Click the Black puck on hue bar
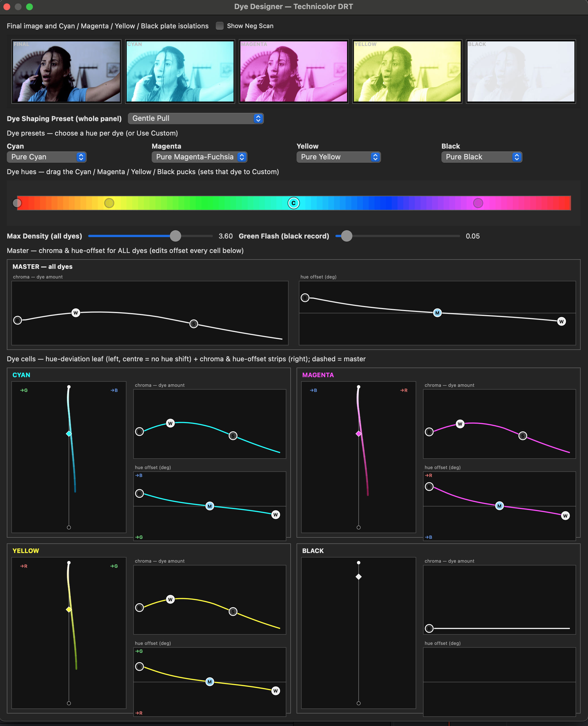The image size is (588, 726). [17, 203]
